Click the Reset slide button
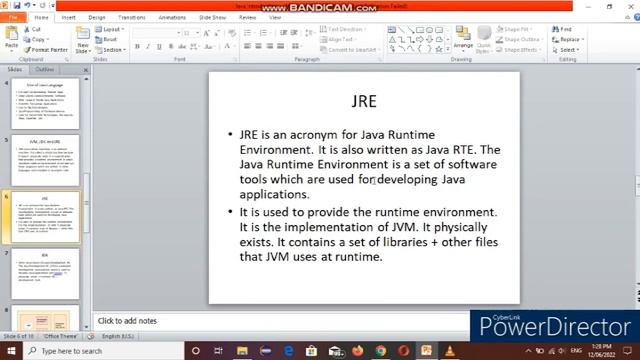Image resolution: width=640 pixels, height=360 pixels. pyautogui.click(x=106, y=40)
